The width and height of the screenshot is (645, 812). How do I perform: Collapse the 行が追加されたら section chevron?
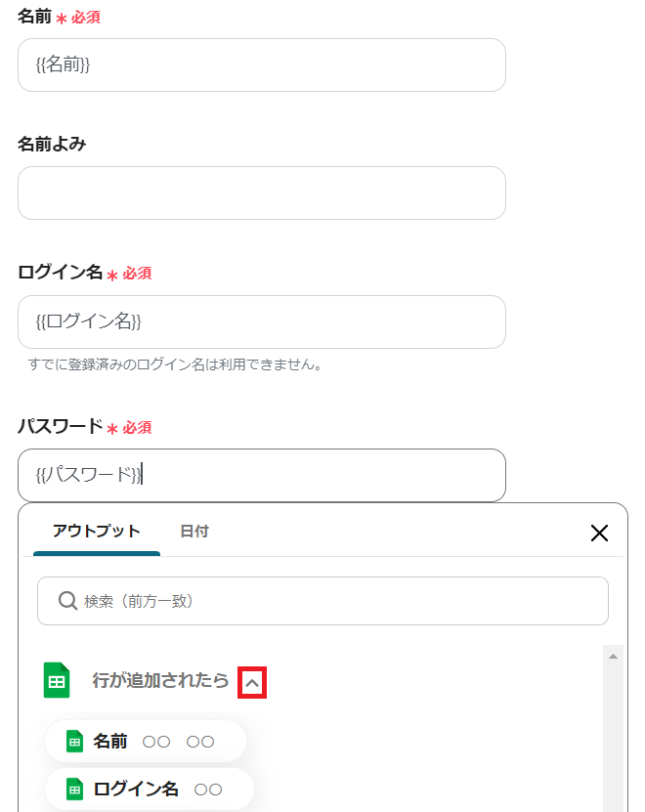(x=252, y=683)
